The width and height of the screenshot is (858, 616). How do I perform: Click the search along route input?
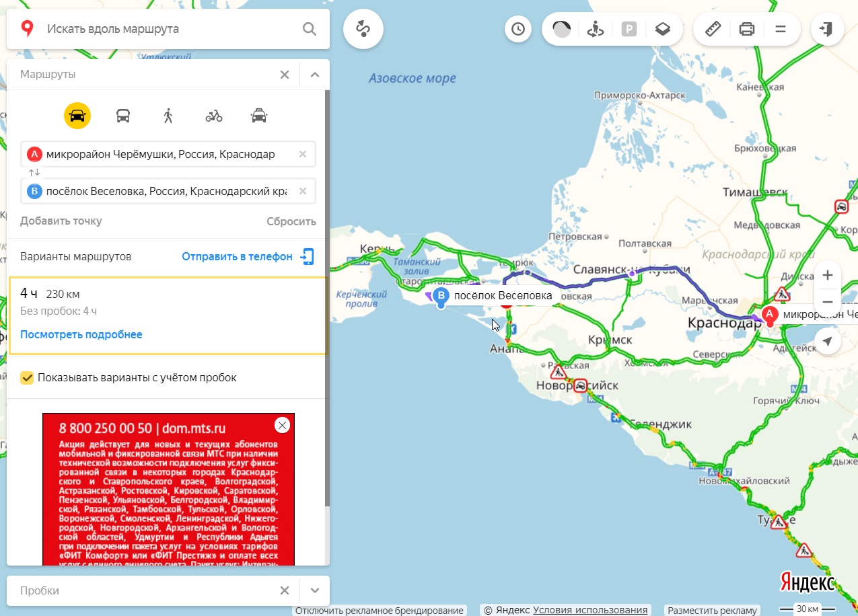(168, 29)
